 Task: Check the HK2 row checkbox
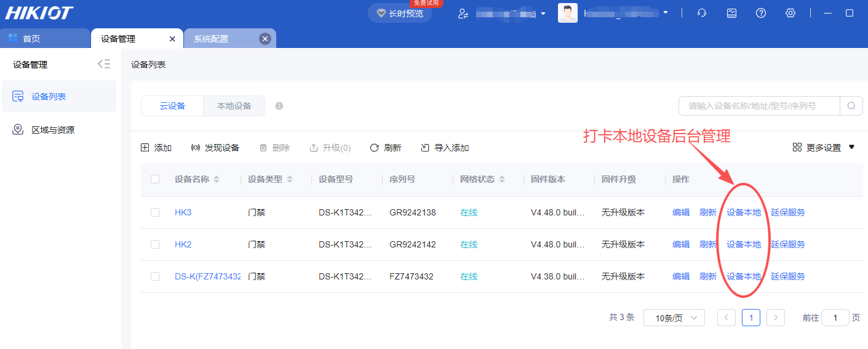point(155,244)
